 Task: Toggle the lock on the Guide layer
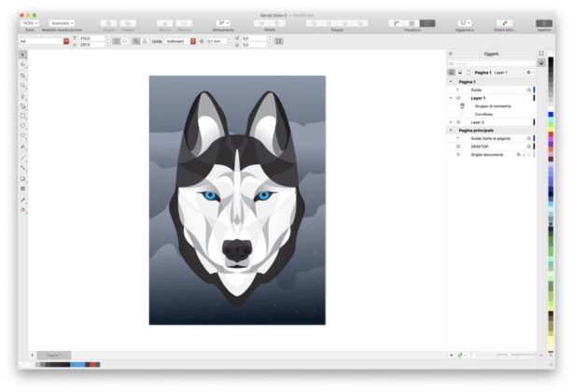click(x=528, y=89)
